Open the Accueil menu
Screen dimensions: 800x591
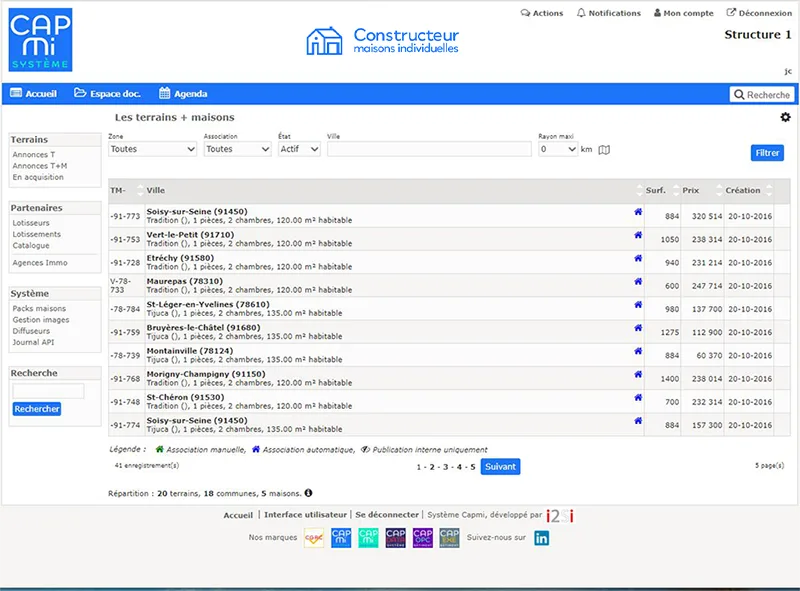point(34,93)
